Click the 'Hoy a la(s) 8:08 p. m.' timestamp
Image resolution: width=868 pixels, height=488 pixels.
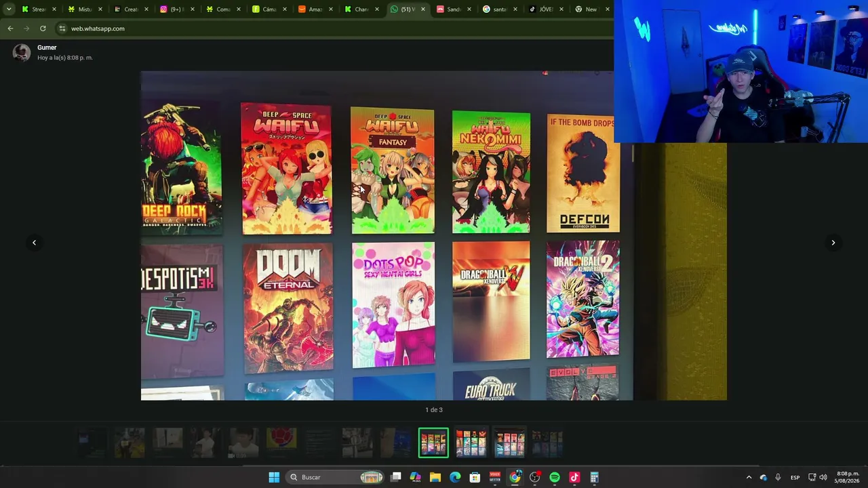[65, 58]
